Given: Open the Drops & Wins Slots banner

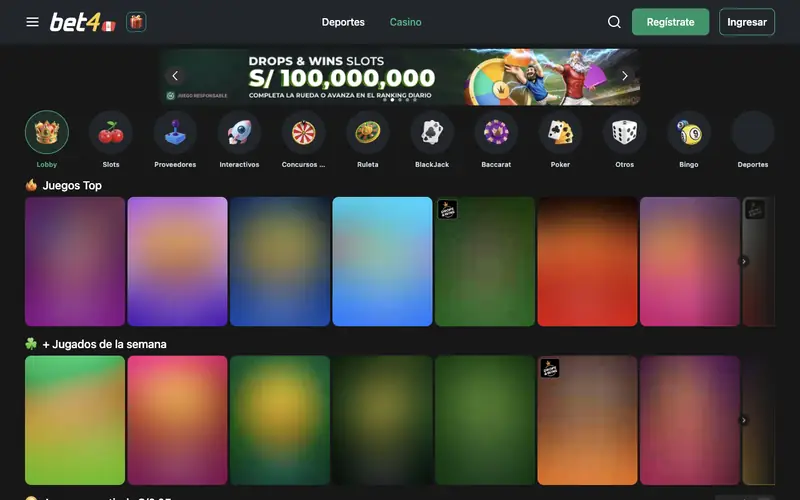Looking at the screenshot, I should pyautogui.click(x=401, y=77).
